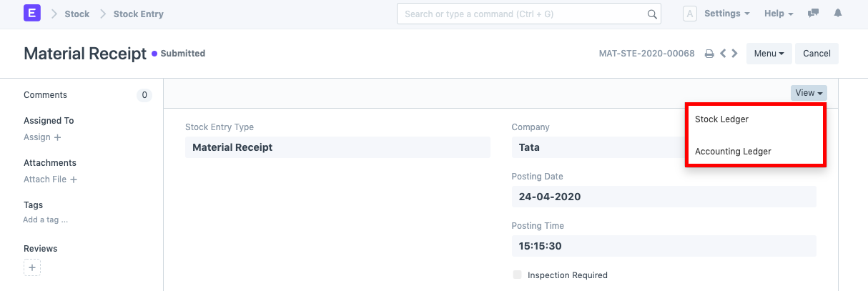Collapse the View dropdown
The image size is (868, 291).
(809, 93)
